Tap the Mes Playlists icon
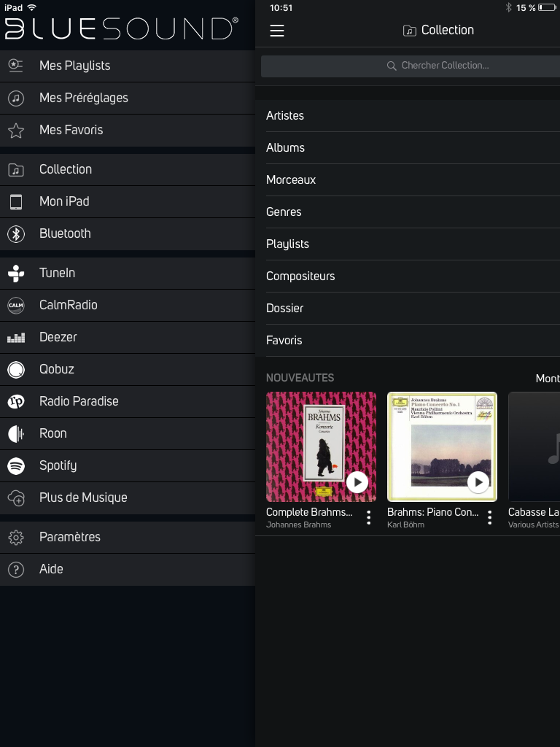Screen dimensions: 560x747 click(16, 66)
